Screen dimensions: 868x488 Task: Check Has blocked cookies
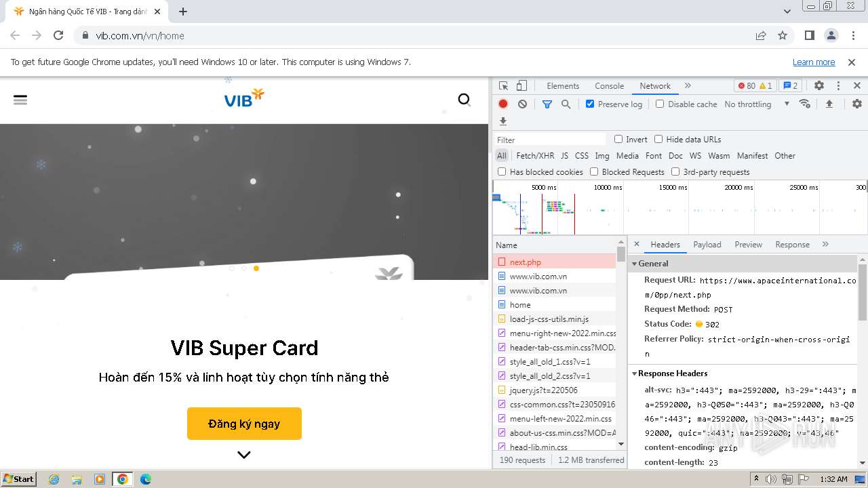pos(502,171)
